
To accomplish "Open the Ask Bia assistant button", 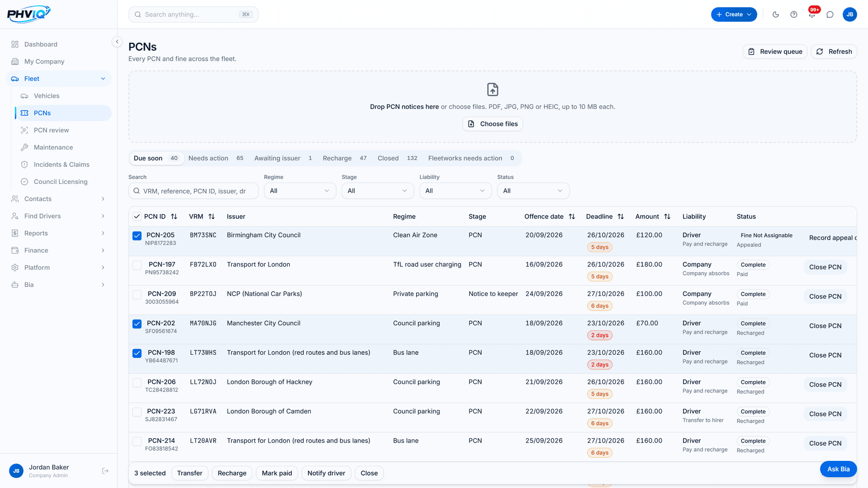I will coord(838,469).
